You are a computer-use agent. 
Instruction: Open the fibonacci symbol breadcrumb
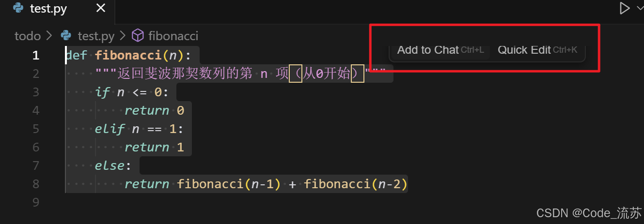(173, 36)
